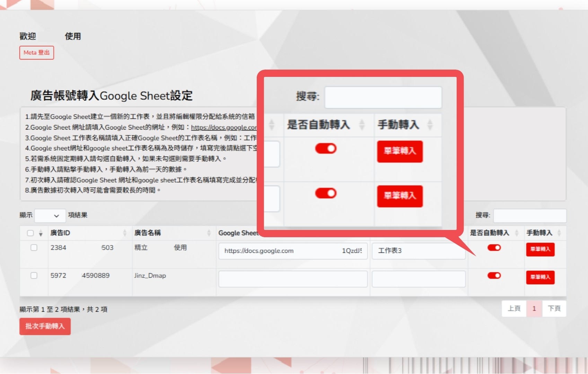Click sort arrows next to select-all checkbox

(41, 233)
